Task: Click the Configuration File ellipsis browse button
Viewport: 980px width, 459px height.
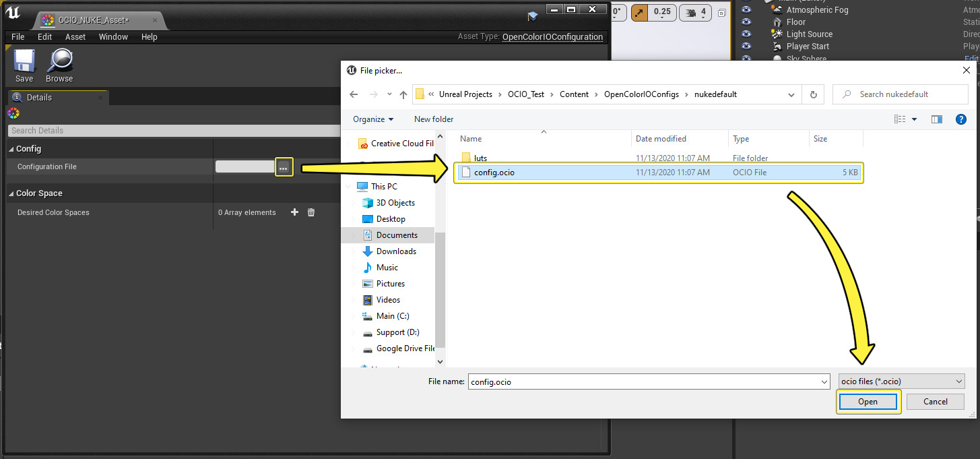Action: [284, 167]
